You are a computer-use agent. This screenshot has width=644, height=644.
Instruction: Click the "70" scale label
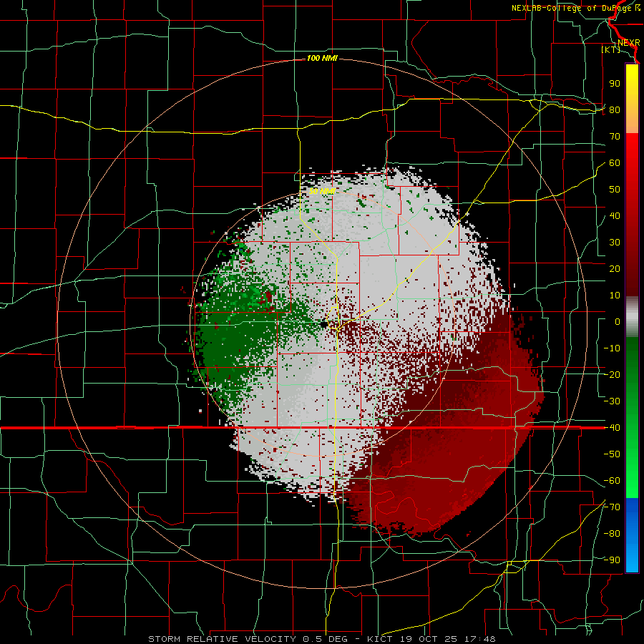(615, 137)
